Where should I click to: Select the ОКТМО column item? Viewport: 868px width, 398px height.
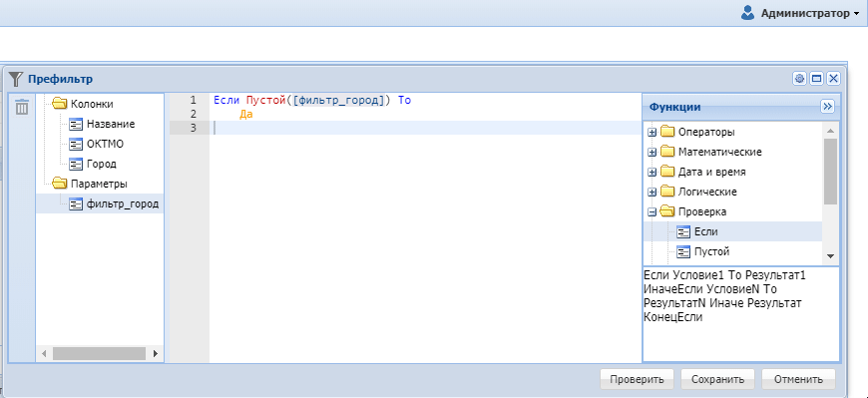pyautogui.click(x=105, y=144)
